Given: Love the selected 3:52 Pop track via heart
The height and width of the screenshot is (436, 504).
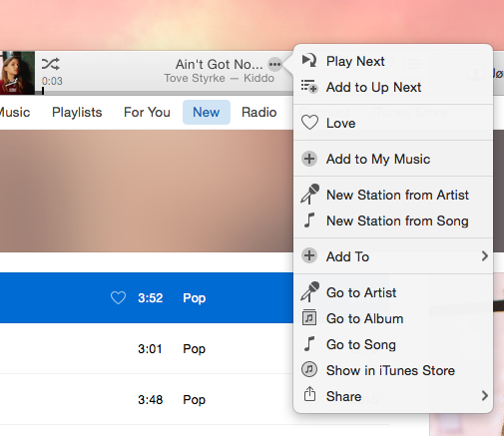Looking at the screenshot, I should (118, 298).
